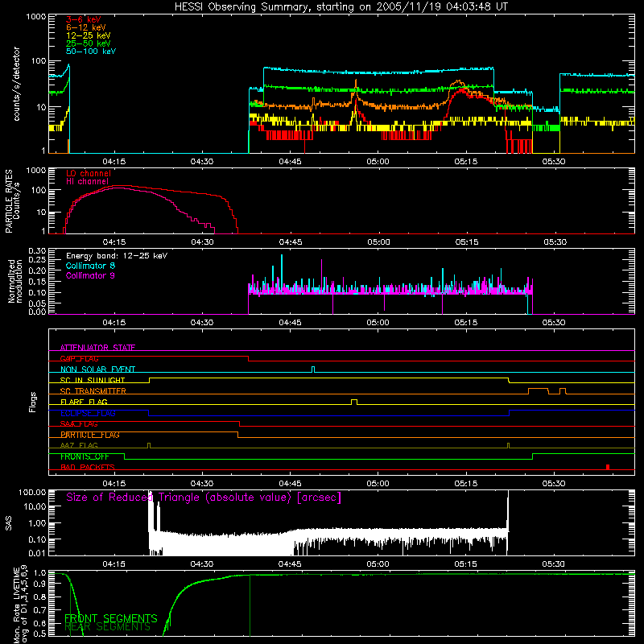Click the ATTENUATOR_STATE flag label
The height and width of the screenshot is (644, 644).
(x=97, y=348)
